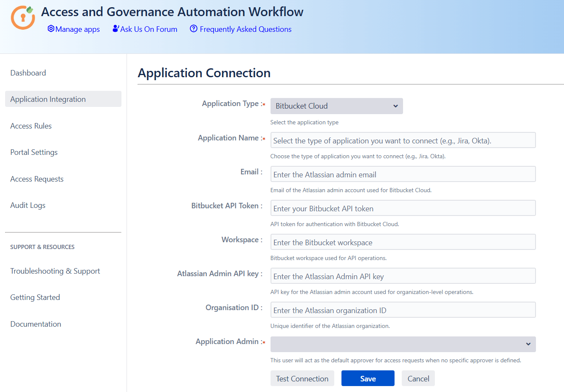Expand the Application Admin dropdown

point(403,344)
